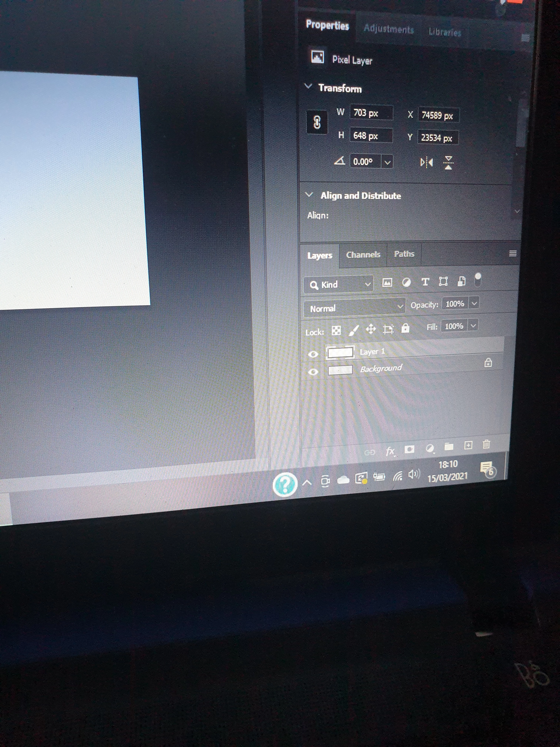Filter layers by pixel layer icon

click(387, 282)
